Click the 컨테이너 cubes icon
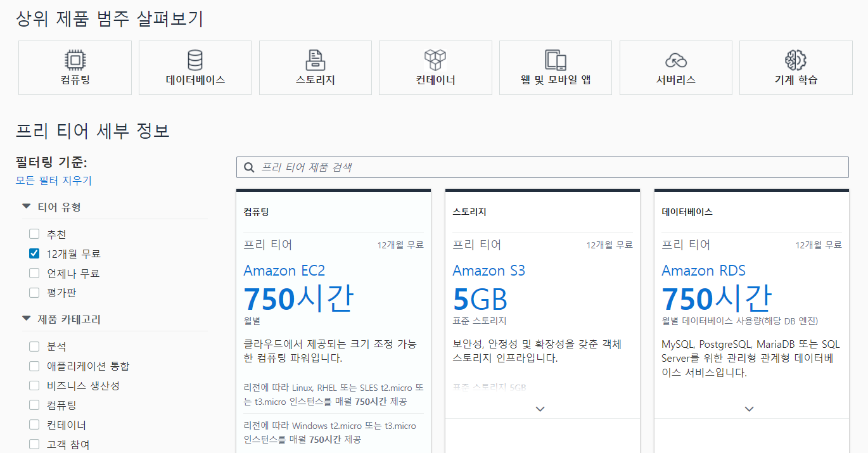The image size is (868, 453). [435, 60]
